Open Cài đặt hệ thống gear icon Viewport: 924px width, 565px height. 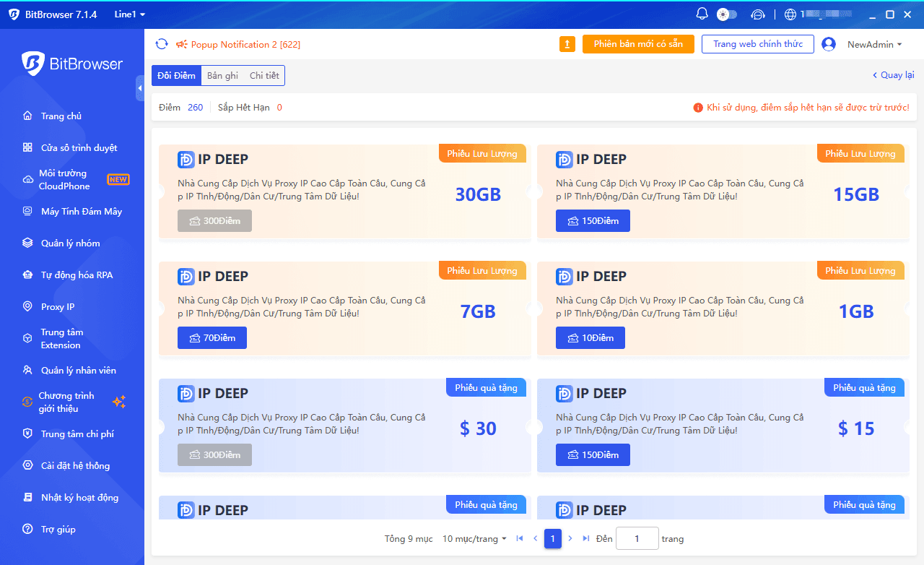coord(27,465)
